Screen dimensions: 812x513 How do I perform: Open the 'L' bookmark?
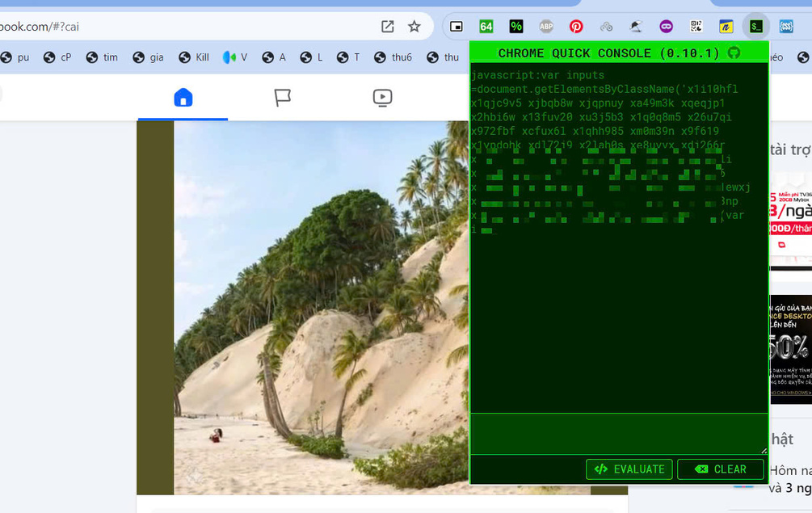[x=311, y=57]
